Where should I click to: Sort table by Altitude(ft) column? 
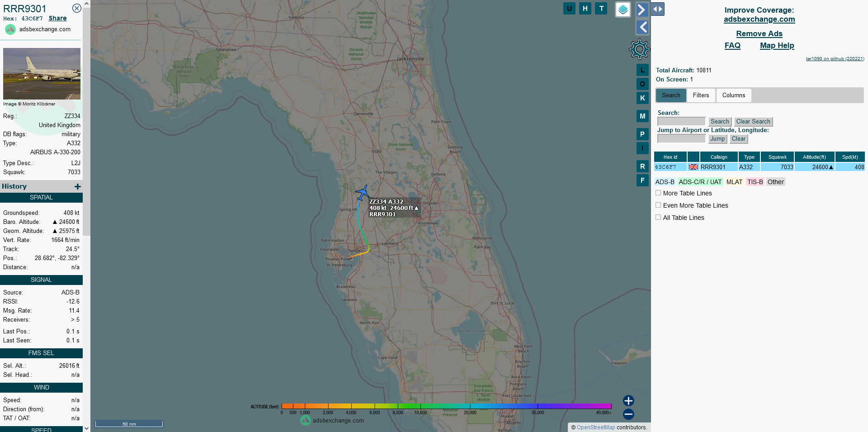click(x=814, y=157)
